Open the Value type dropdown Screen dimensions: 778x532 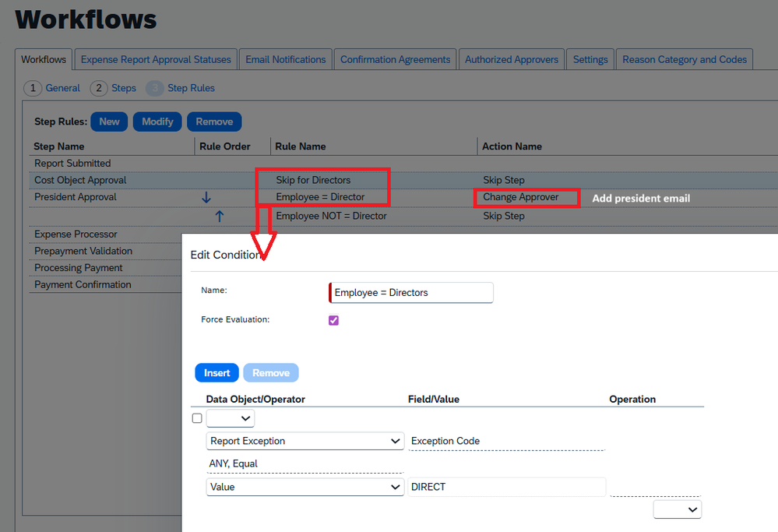click(x=305, y=487)
